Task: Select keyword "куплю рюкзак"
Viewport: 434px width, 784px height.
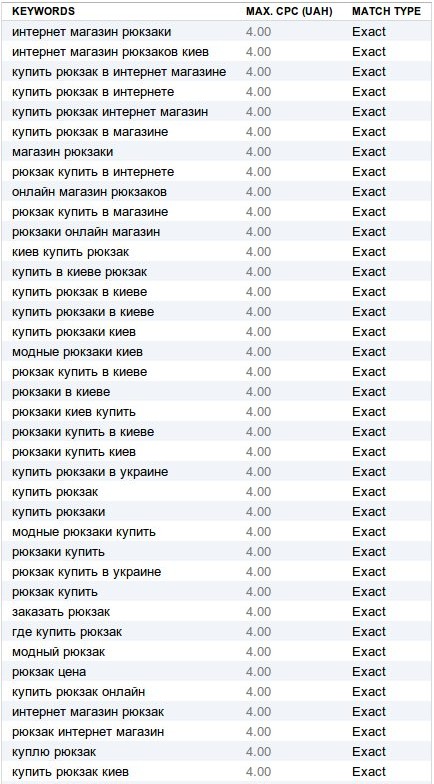Action: [x=54, y=752]
